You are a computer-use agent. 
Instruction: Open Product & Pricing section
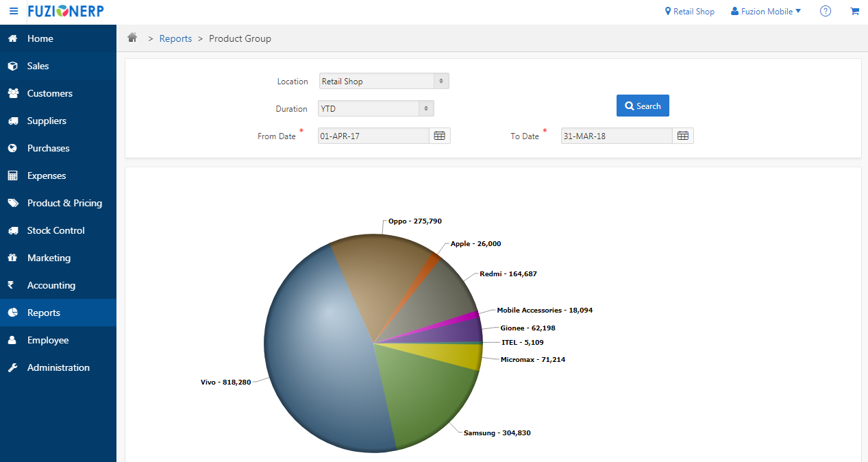tap(64, 203)
